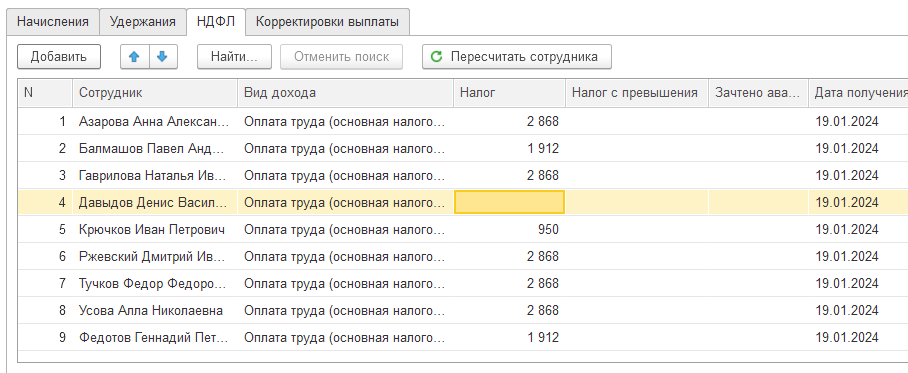
Task: Select the Усова Алла Николаевна row
Action: [x=463, y=310]
